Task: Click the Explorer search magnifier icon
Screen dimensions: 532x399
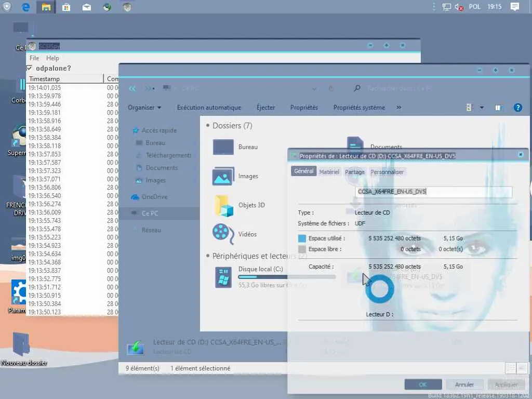Action: [357, 88]
